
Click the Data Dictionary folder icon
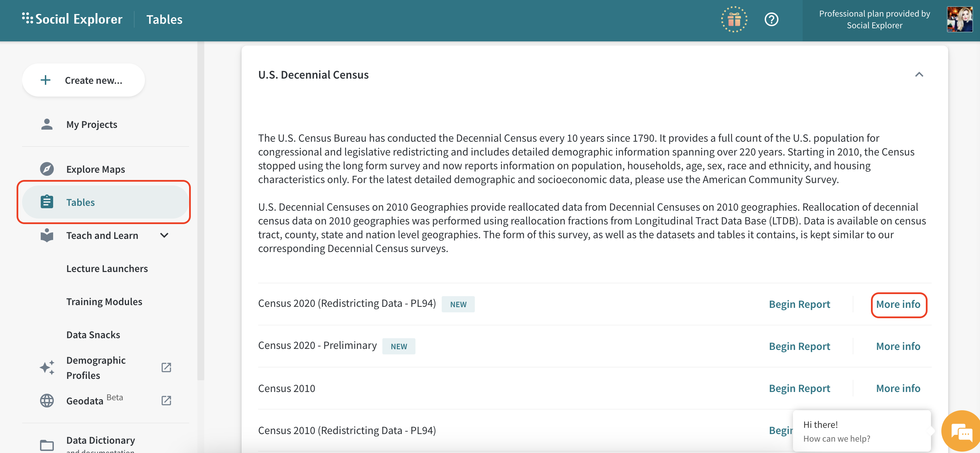click(47, 445)
